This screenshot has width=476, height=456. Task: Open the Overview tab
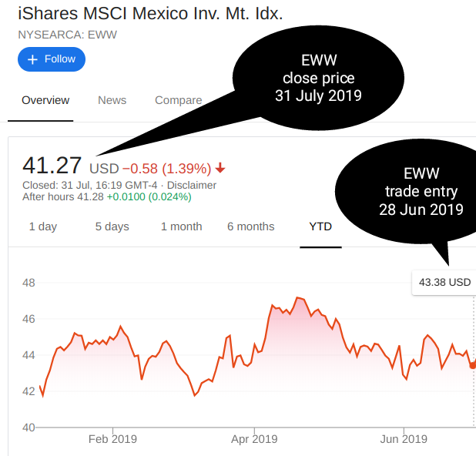click(45, 100)
